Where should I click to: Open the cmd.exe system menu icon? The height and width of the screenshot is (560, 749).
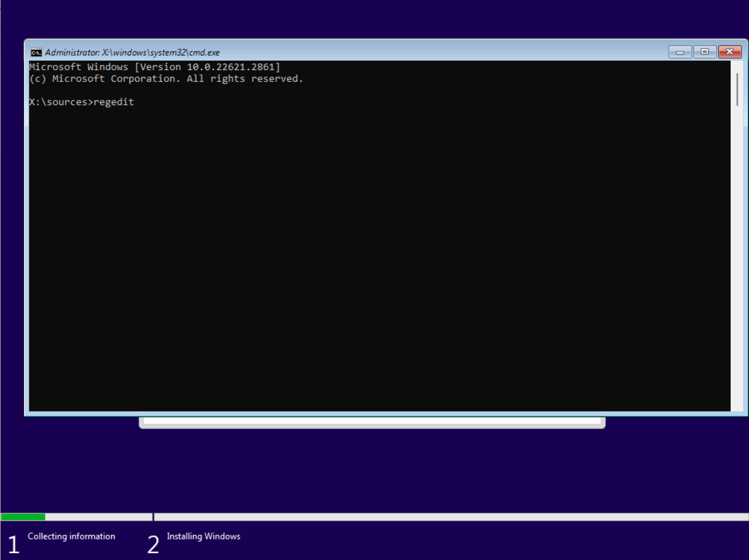click(x=36, y=52)
